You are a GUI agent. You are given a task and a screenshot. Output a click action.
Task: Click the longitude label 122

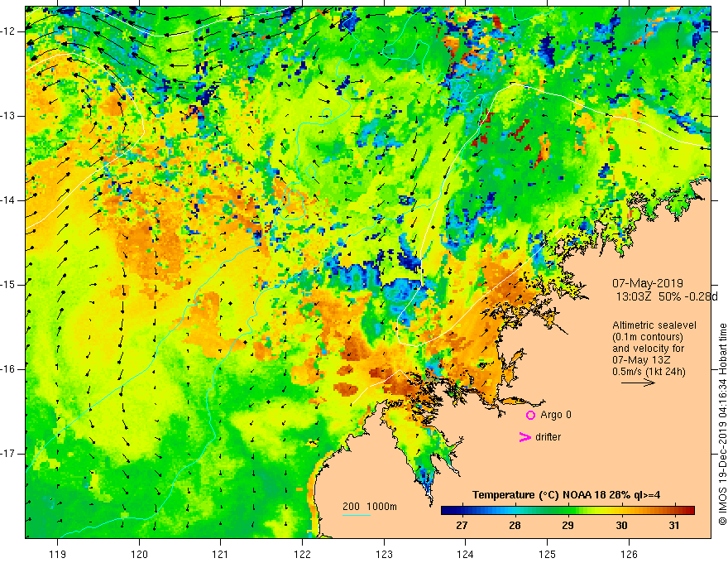pyautogui.click(x=302, y=554)
